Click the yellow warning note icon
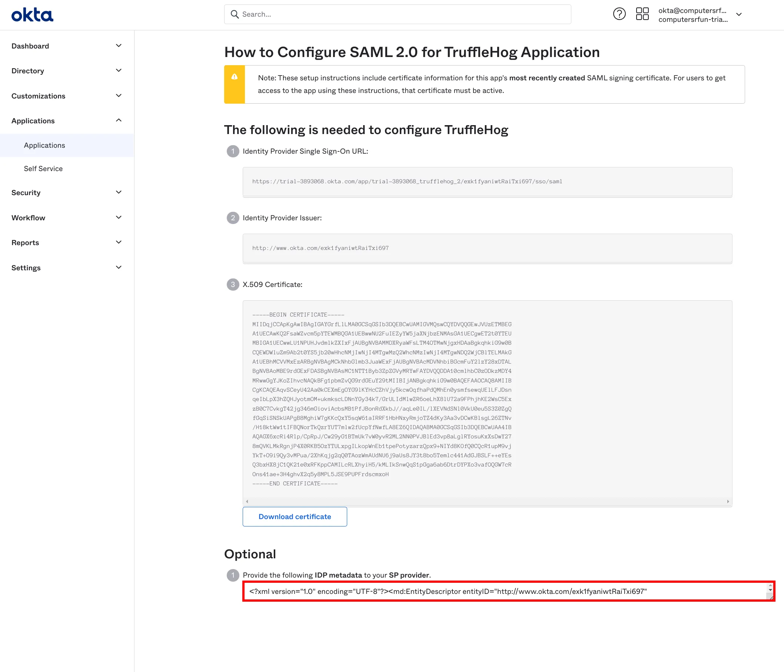Screen dimensions: 784x672 [x=235, y=77]
